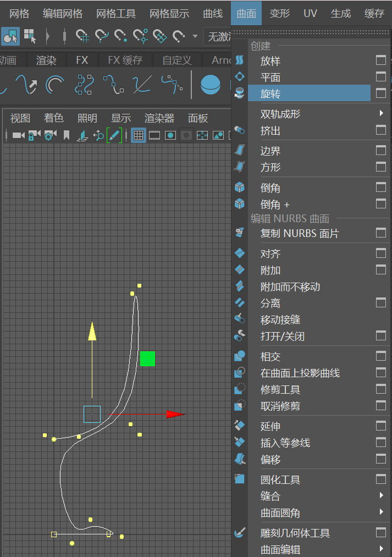Switch to the FX shelf tab

82,60
